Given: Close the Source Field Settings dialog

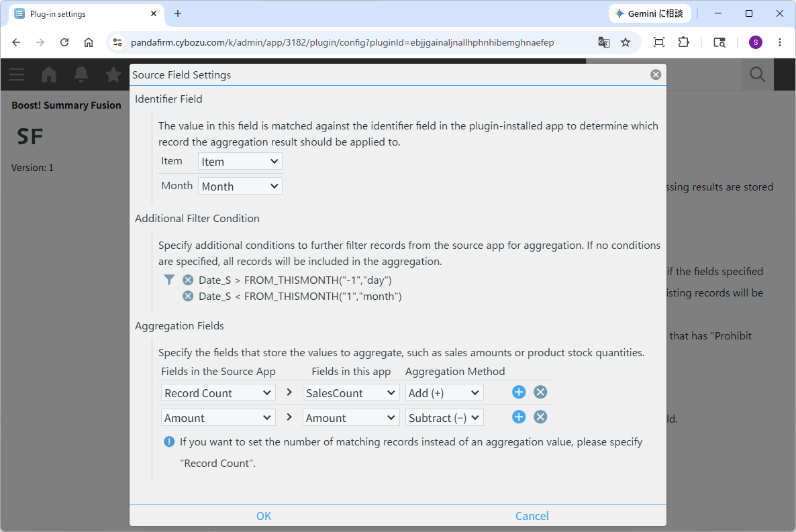Looking at the screenshot, I should click(655, 74).
